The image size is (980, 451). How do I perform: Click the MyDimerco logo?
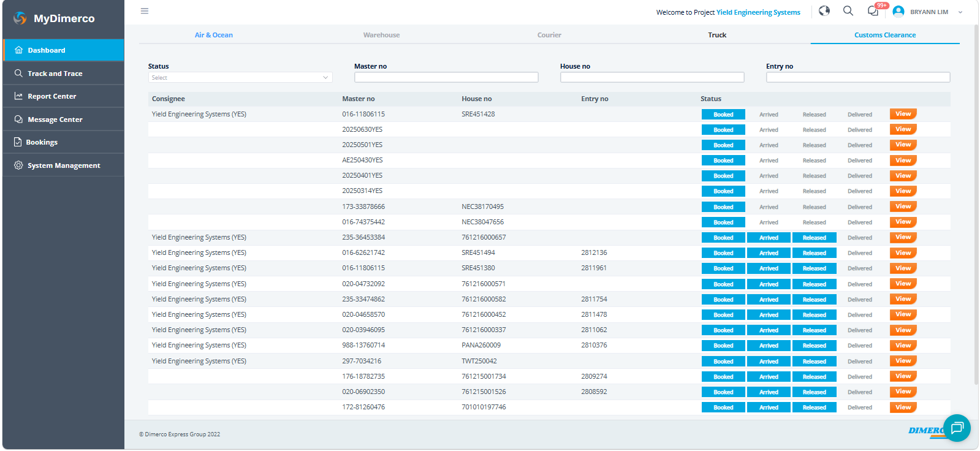click(x=55, y=18)
